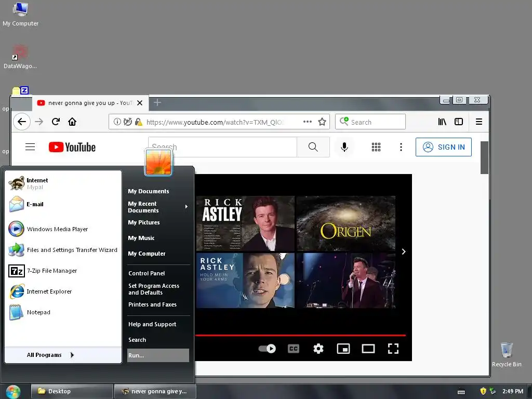This screenshot has height=399, width=532.
Task: Open Notepad from Start menu
Action: click(63, 312)
